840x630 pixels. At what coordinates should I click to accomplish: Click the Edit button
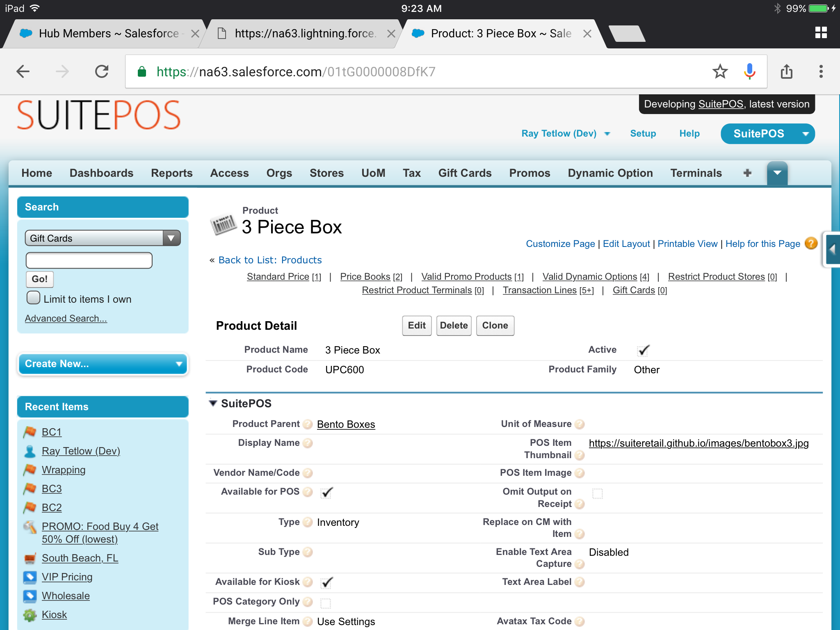pyautogui.click(x=417, y=326)
